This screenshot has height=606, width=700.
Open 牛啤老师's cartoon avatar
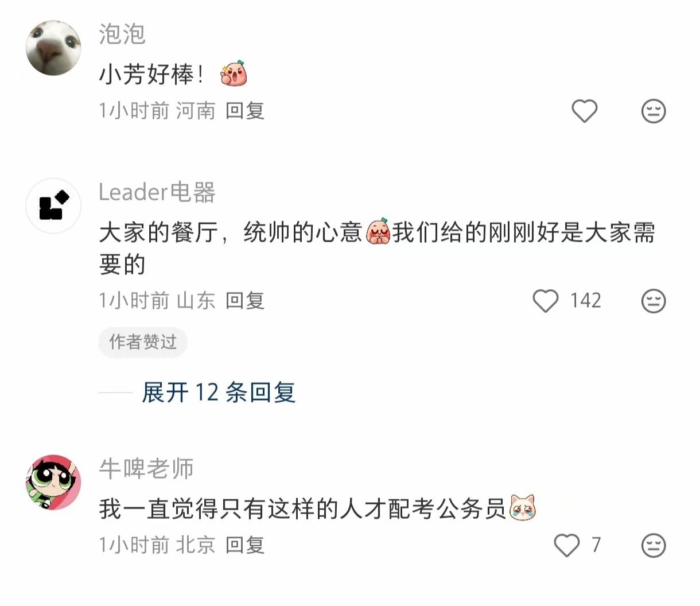[x=53, y=482]
